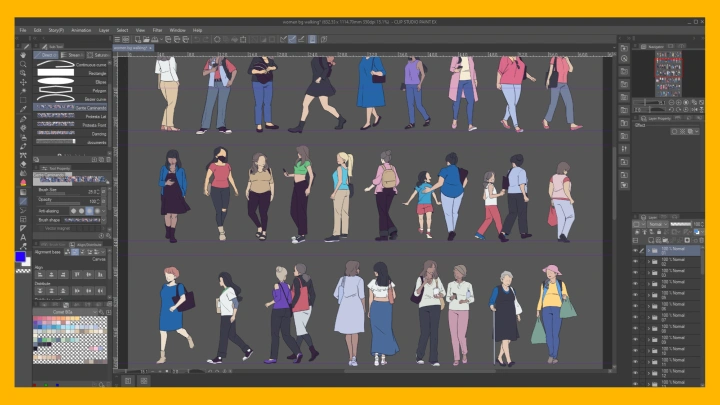Expand layer folder 06
The width and height of the screenshot is (720, 405).
tap(649, 306)
